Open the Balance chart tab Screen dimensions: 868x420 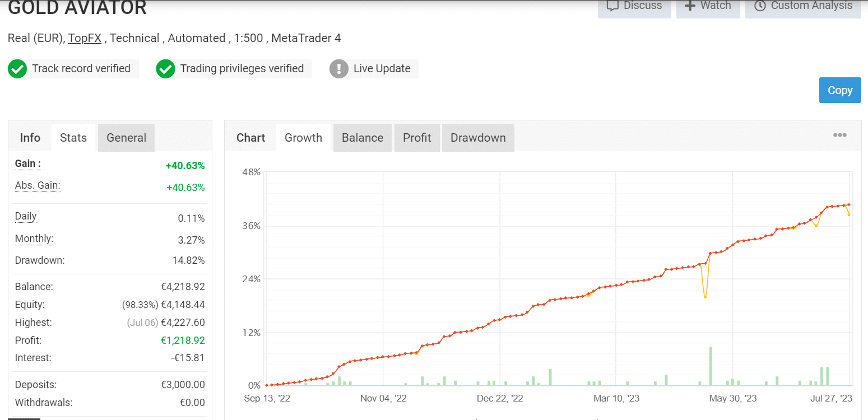pos(363,138)
